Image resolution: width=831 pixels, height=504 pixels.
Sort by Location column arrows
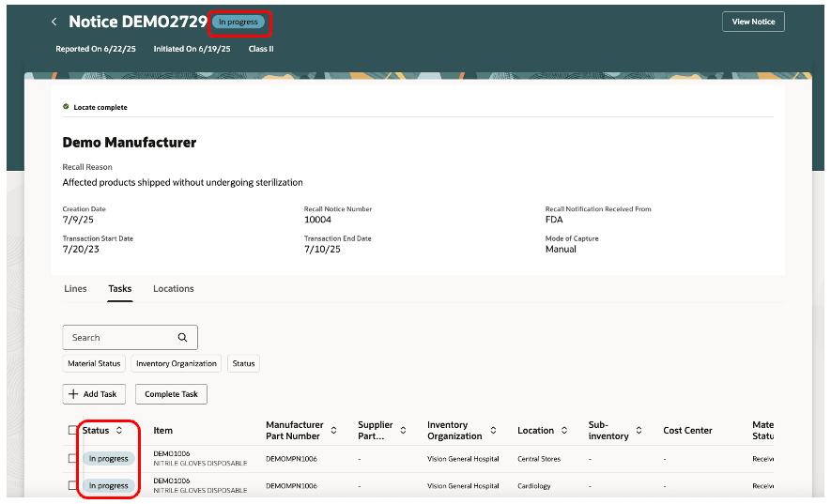564,431
